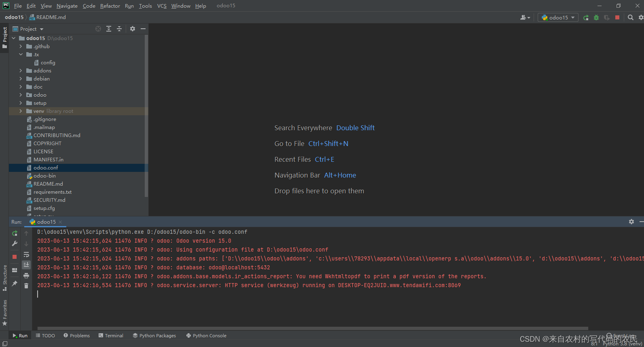
Task: Toggle the Structure side tab
Action: (4, 277)
